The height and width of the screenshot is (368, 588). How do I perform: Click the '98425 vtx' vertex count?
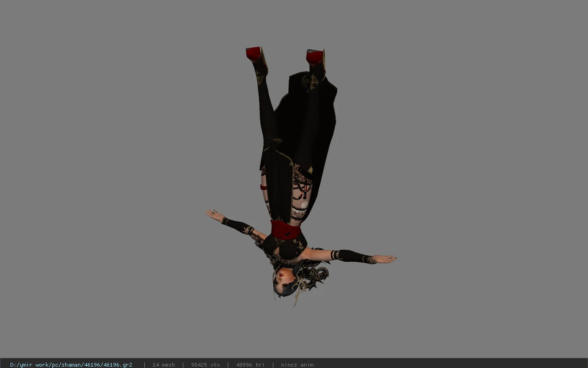click(x=205, y=365)
